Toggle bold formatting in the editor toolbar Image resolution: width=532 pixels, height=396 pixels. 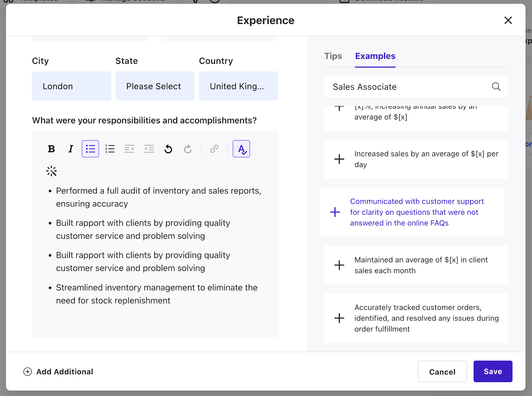(x=51, y=149)
